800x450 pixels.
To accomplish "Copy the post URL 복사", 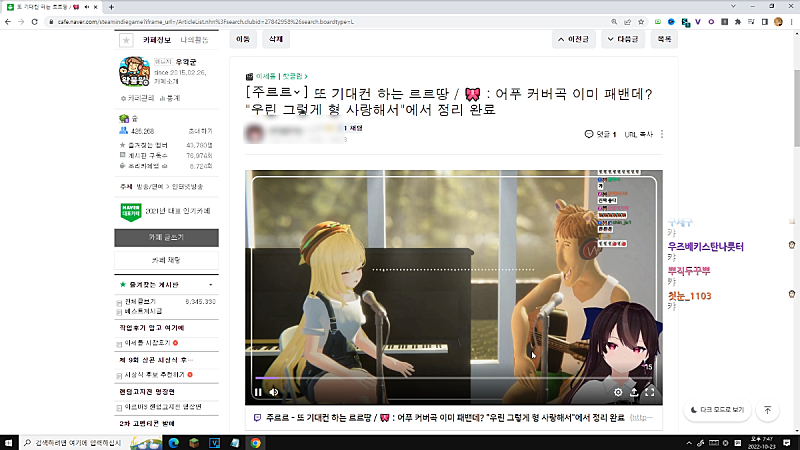I will 638,134.
